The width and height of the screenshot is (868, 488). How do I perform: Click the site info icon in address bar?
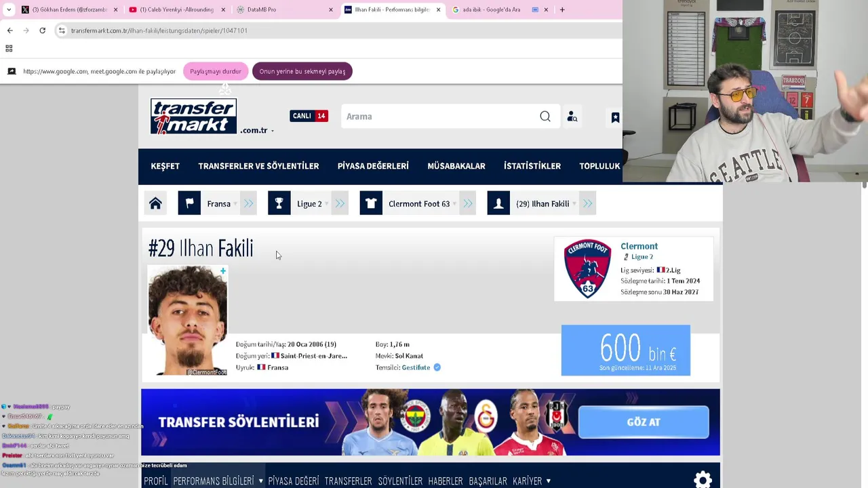pos(62,30)
